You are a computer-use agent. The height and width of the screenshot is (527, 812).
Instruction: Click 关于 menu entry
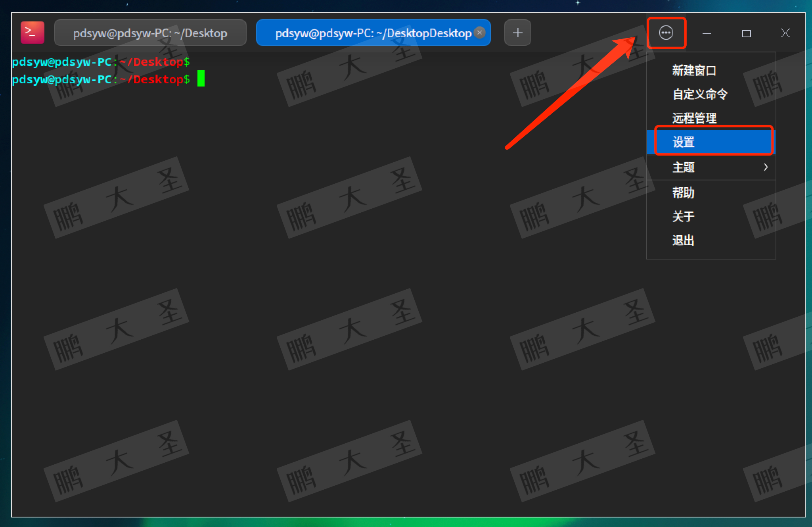click(684, 217)
